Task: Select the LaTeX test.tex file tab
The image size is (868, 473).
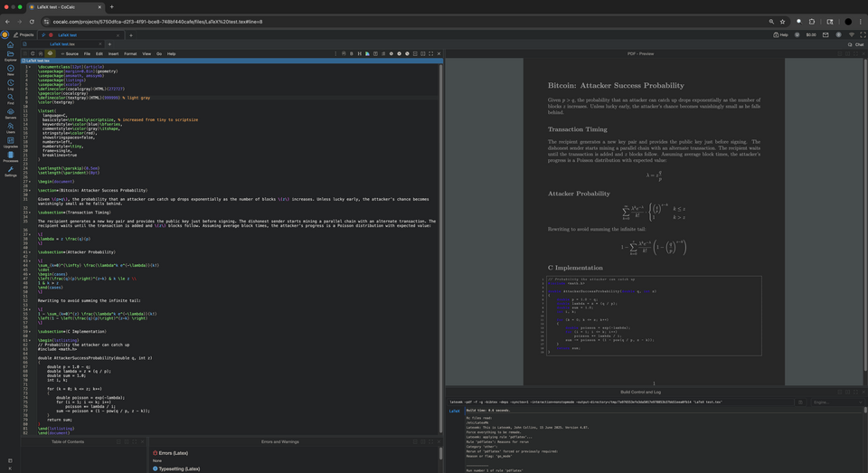Action: (62, 44)
